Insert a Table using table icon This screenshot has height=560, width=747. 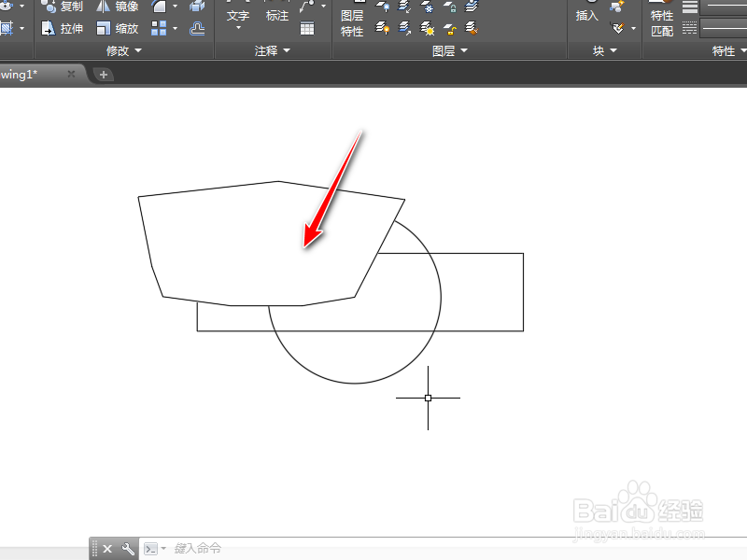[x=307, y=29]
